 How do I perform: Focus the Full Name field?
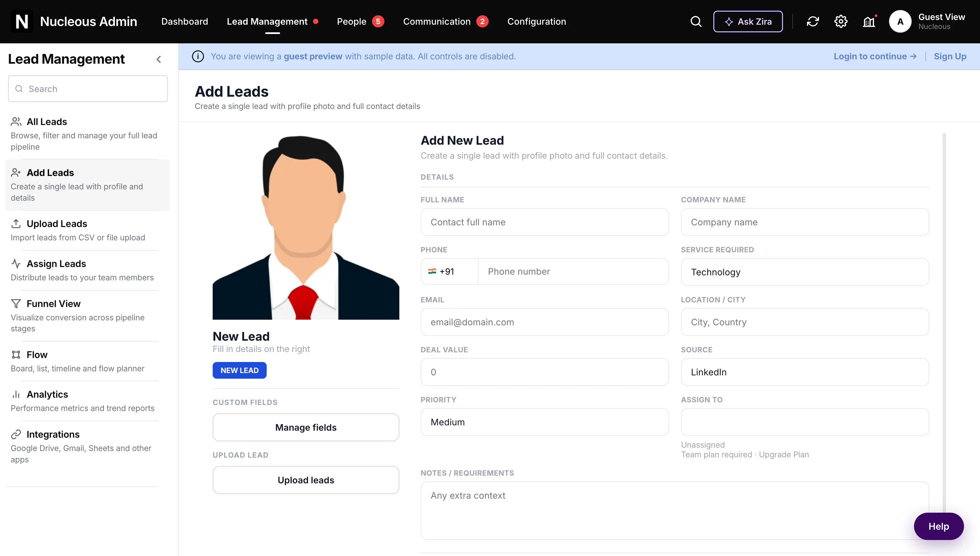pos(544,222)
